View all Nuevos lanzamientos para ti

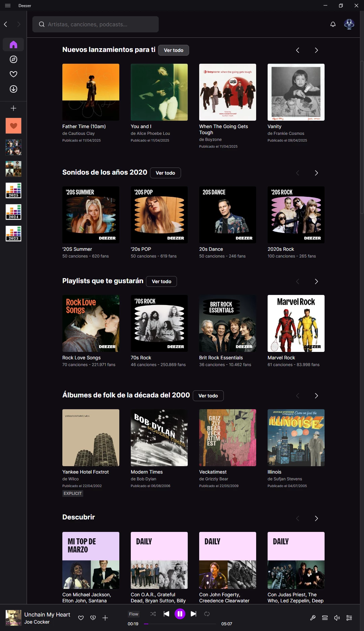coord(174,50)
